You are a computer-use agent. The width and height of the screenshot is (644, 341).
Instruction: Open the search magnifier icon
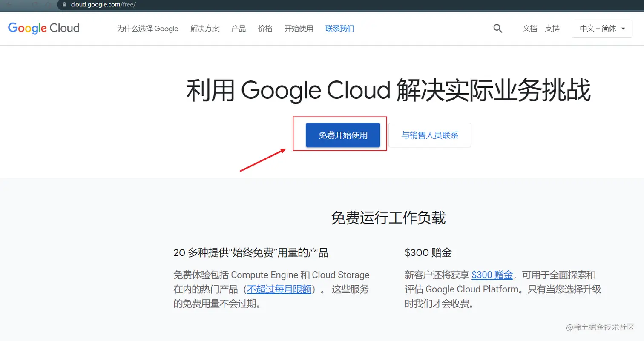click(497, 29)
